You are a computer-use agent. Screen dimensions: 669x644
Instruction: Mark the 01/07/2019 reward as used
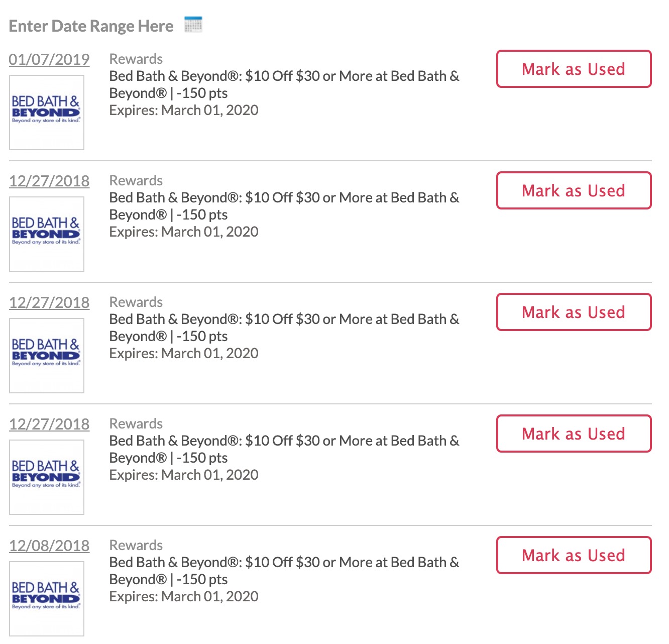click(574, 69)
